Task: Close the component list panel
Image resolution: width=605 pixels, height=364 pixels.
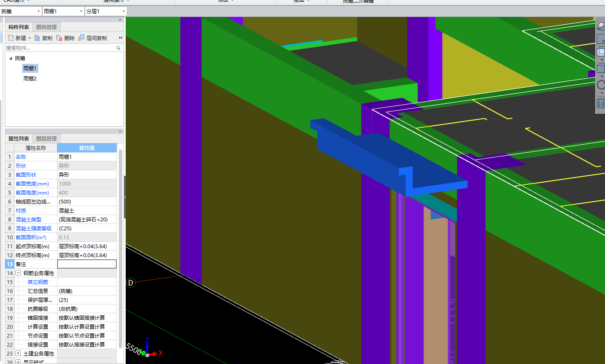Action: click(x=120, y=20)
